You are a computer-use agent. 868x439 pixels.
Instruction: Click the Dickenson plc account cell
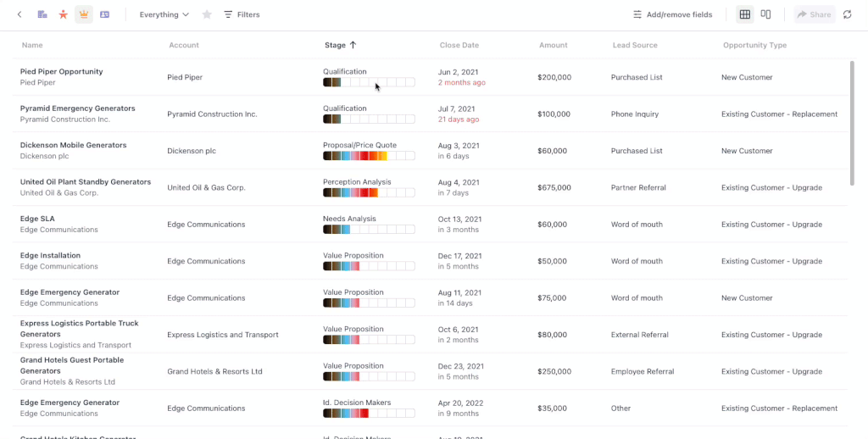pos(192,151)
